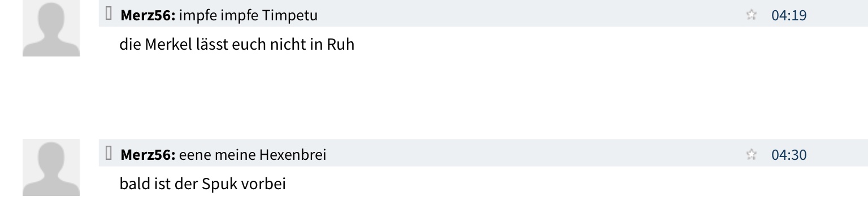Open the 04:30 timestamp permalink
Viewport: 868px width, 205px height.
pyautogui.click(x=789, y=154)
